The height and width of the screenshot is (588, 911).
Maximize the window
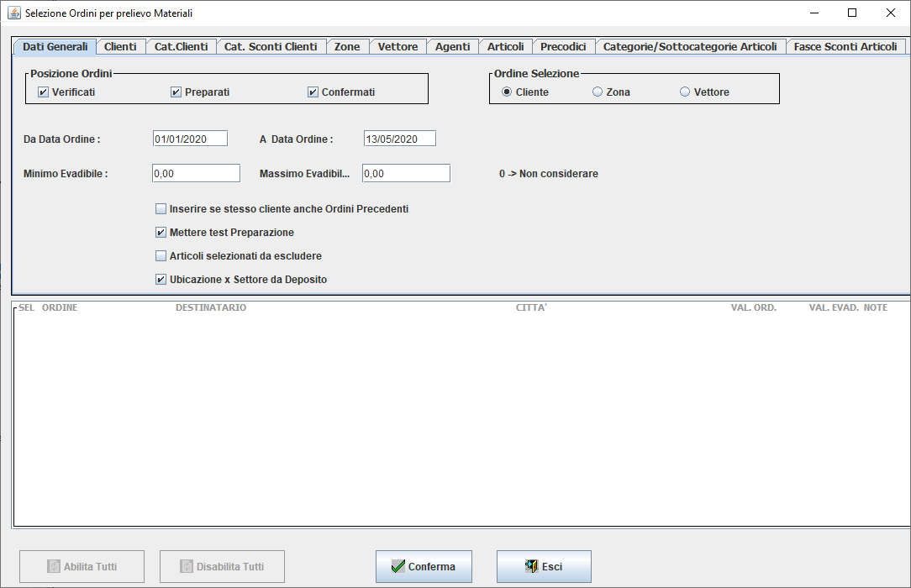[852, 13]
